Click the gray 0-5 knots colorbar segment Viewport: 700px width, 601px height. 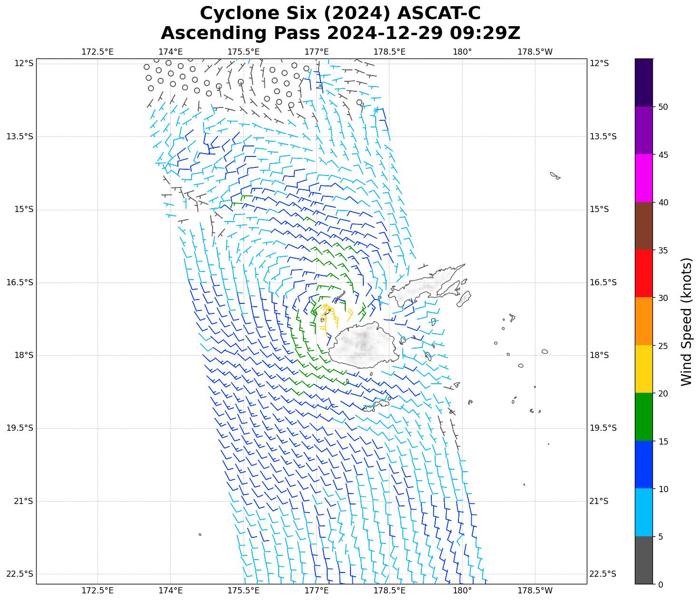[x=644, y=560]
